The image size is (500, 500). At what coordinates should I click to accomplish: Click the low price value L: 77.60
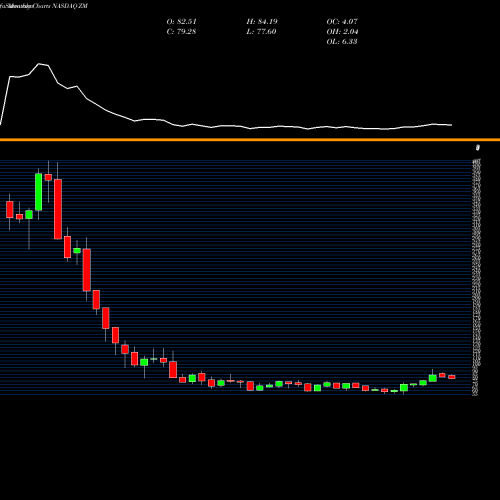(x=261, y=32)
